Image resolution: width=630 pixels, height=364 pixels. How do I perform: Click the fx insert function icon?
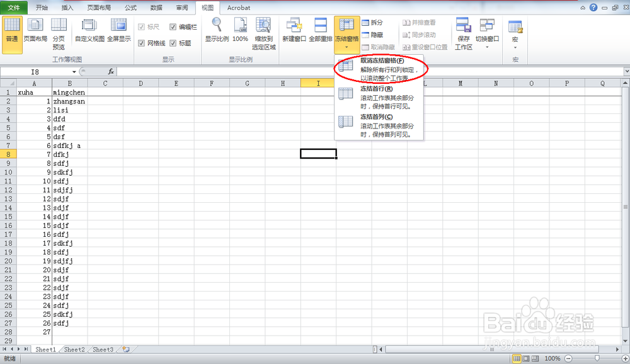[x=111, y=72]
